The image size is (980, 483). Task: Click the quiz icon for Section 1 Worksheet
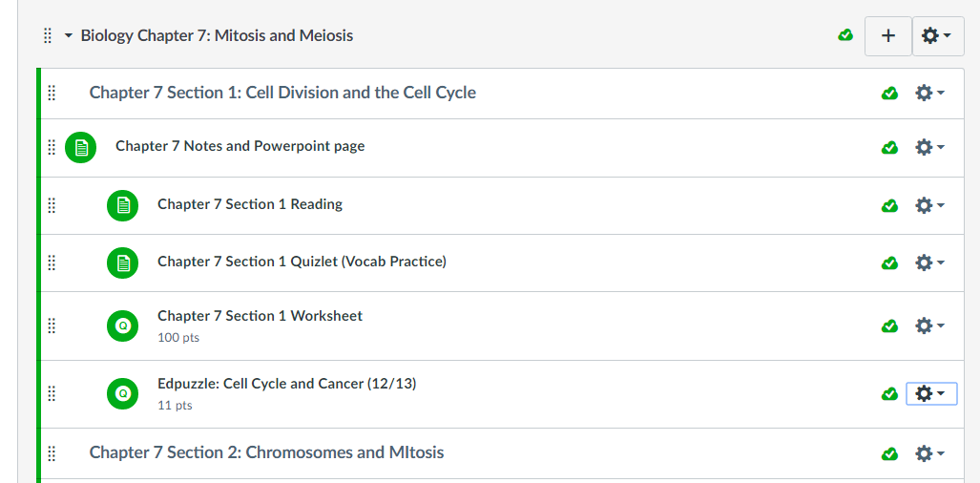pyautogui.click(x=122, y=325)
